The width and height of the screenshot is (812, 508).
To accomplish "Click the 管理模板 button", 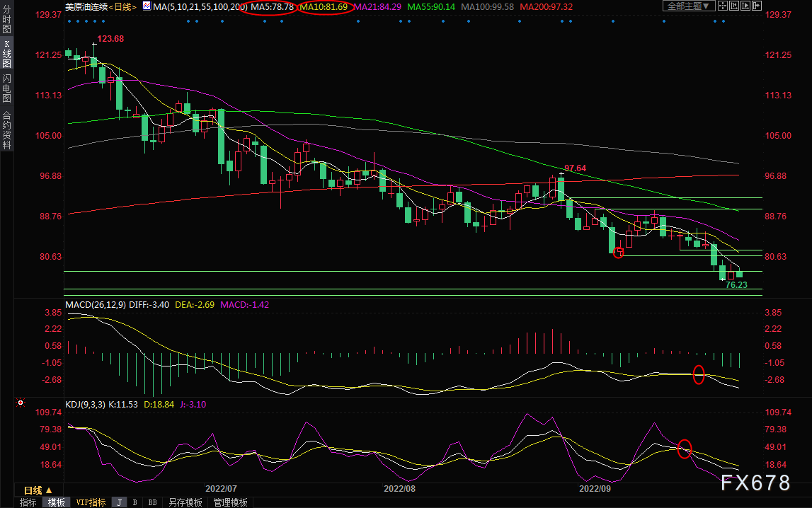I will [231, 502].
